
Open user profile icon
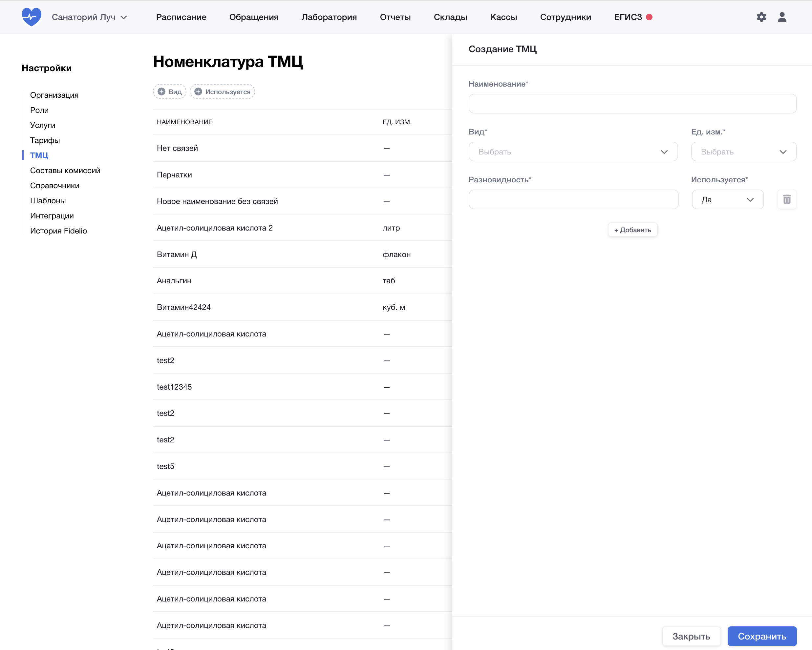(x=782, y=17)
